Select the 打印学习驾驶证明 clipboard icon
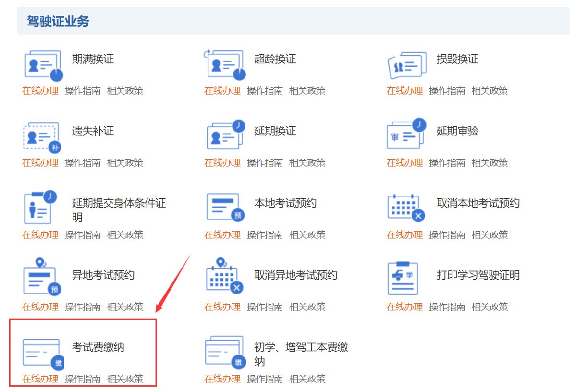This screenshot has height=392, width=576. point(403,278)
